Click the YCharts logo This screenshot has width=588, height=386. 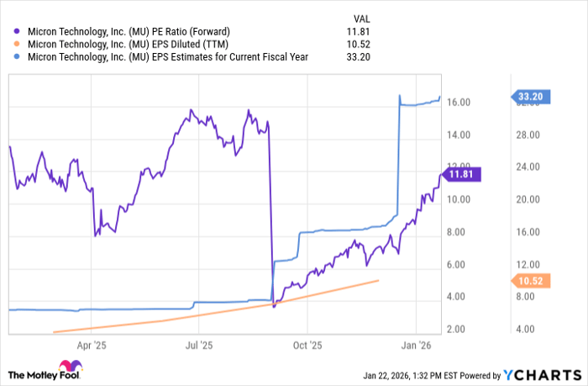pos(543,375)
